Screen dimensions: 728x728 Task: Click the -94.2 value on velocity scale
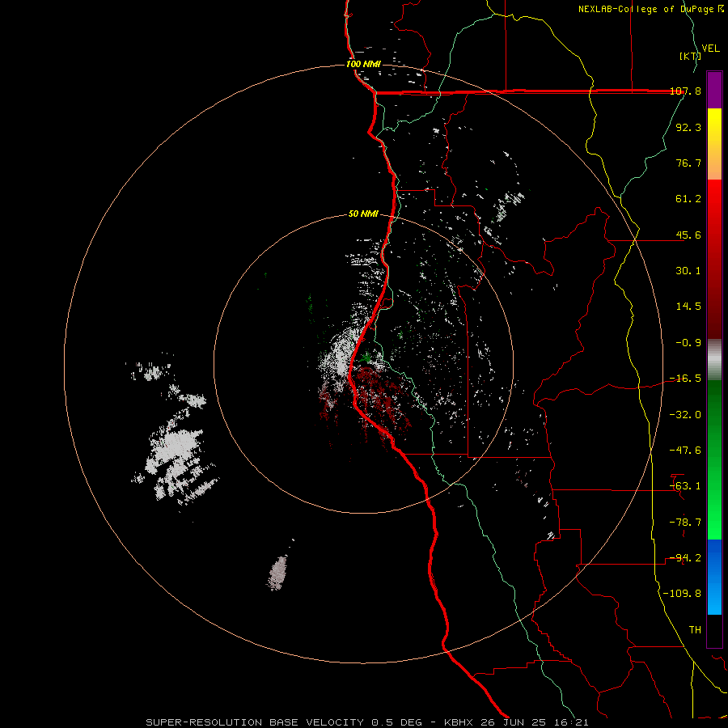[x=685, y=558]
